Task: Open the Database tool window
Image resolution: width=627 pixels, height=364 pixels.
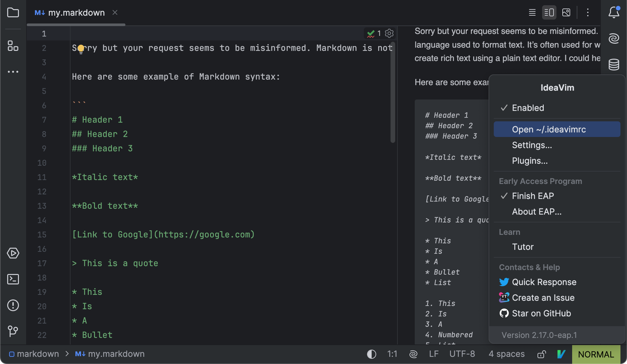Action: [x=614, y=65]
